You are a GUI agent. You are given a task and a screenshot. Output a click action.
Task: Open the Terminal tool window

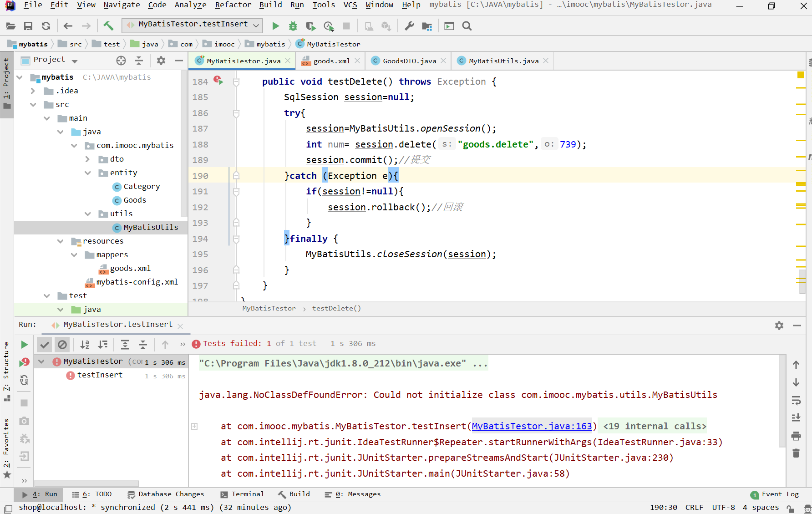pos(242,494)
